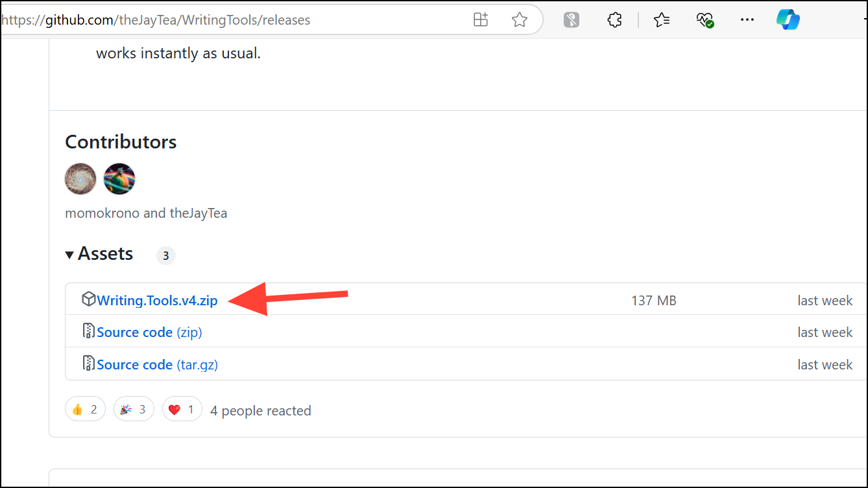
Task: Toggle the thumbs up reaction button
Action: coord(85,409)
